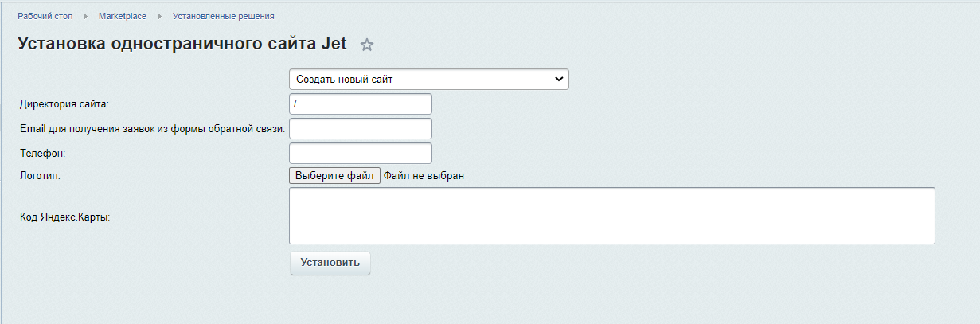
Task: Click breadcrumb arrow after Marketplace
Action: click(x=159, y=17)
